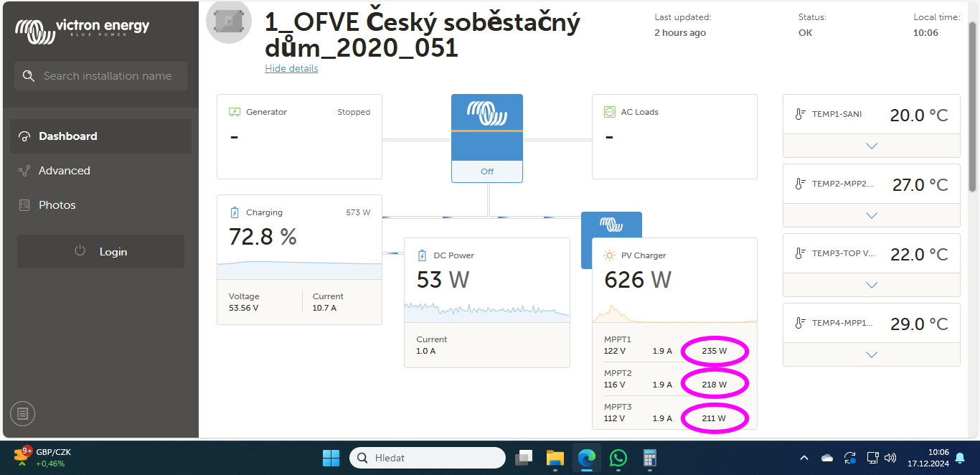980x475 pixels.
Task: Open Task View from taskbar
Action: tap(524, 458)
